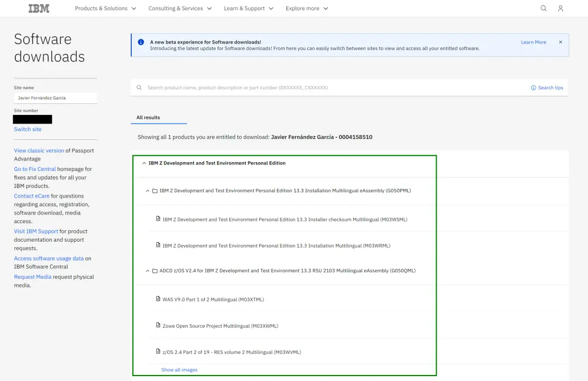Click the IBM logo
Image resolution: width=588 pixels, height=381 pixels.
39,8
